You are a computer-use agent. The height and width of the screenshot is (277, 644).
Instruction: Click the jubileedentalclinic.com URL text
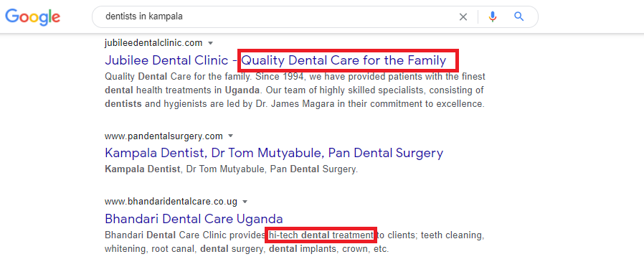tap(153, 43)
